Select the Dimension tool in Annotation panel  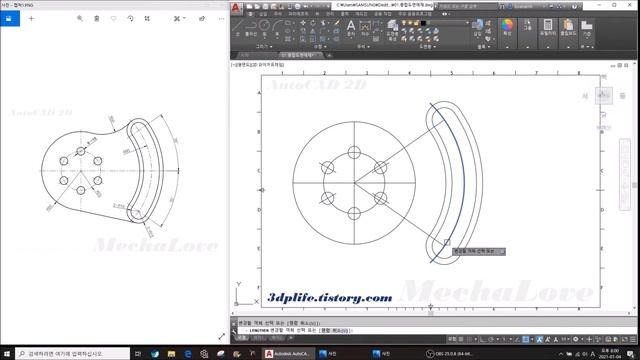tap(365, 28)
